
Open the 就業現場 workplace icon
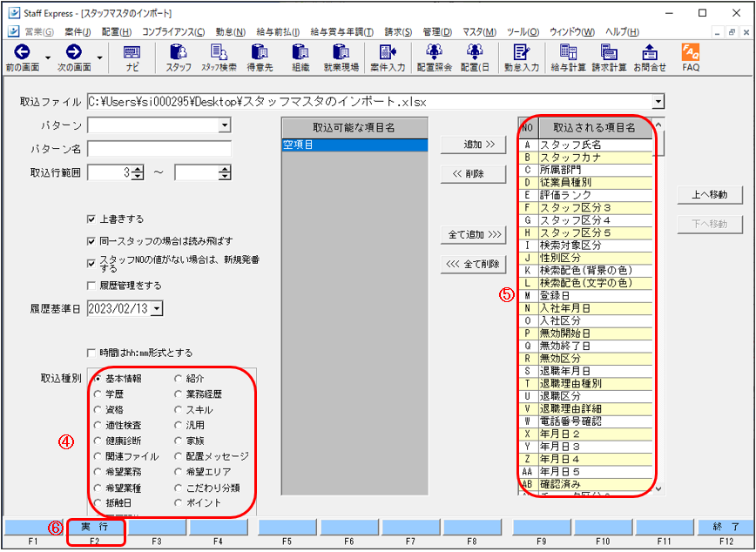(341, 57)
